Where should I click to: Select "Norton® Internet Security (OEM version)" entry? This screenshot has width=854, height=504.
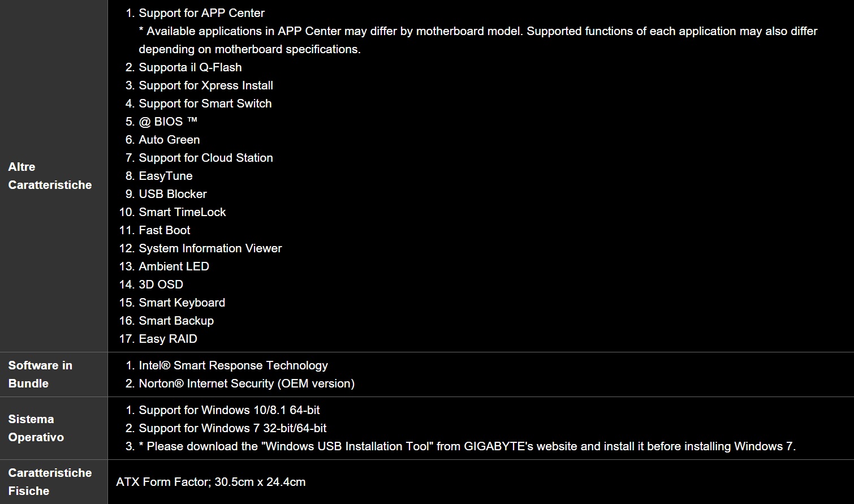click(x=247, y=384)
